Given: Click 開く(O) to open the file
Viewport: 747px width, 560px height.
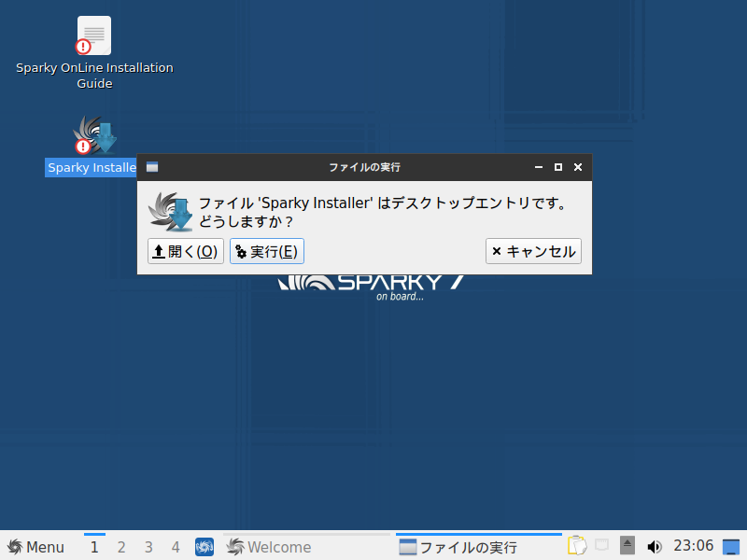Looking at the screenshot, I should click(185, 251).
